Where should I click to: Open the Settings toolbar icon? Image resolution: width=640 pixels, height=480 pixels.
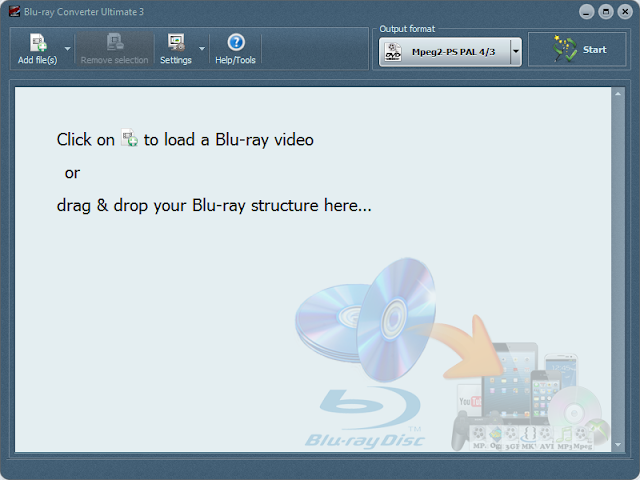[x=176, y=42]
